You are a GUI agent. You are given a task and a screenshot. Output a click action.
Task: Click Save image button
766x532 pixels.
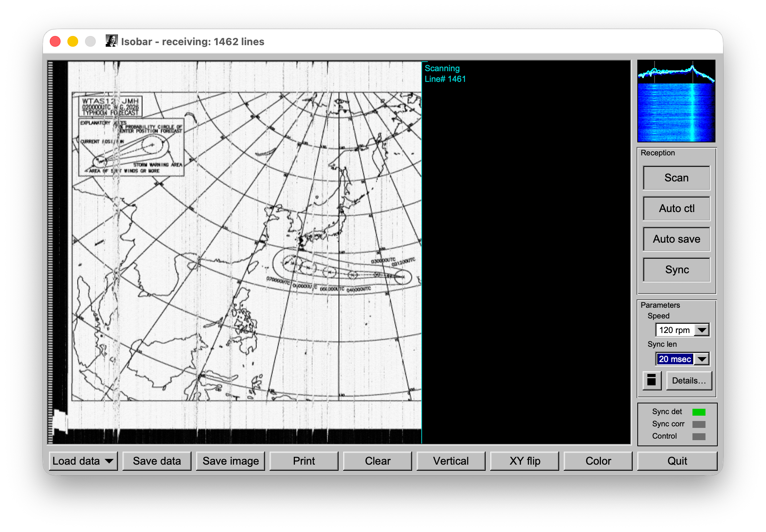231,461
